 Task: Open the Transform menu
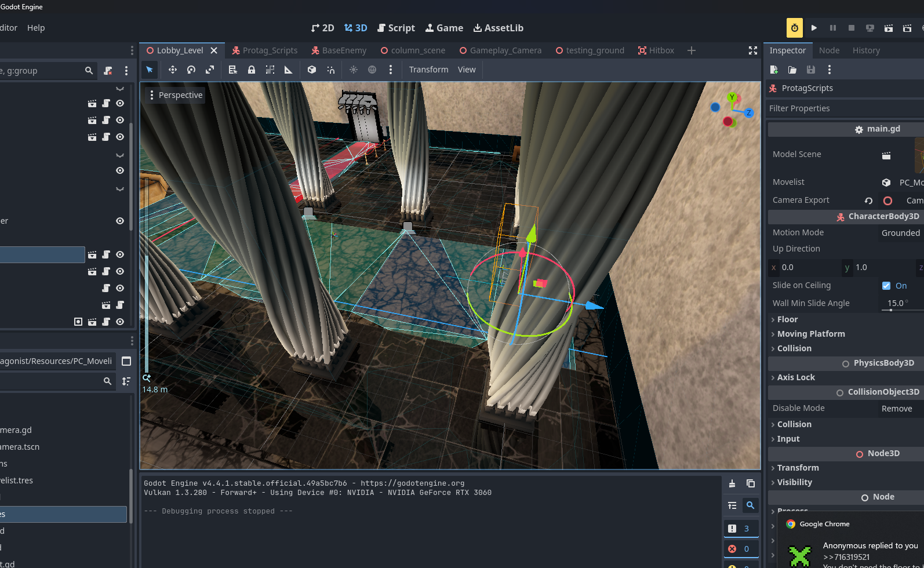point(428,70)
